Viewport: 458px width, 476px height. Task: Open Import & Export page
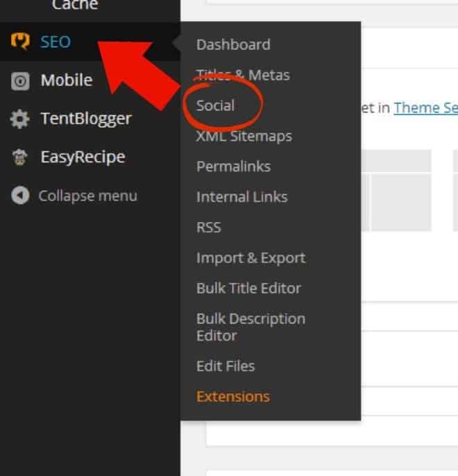251,258
